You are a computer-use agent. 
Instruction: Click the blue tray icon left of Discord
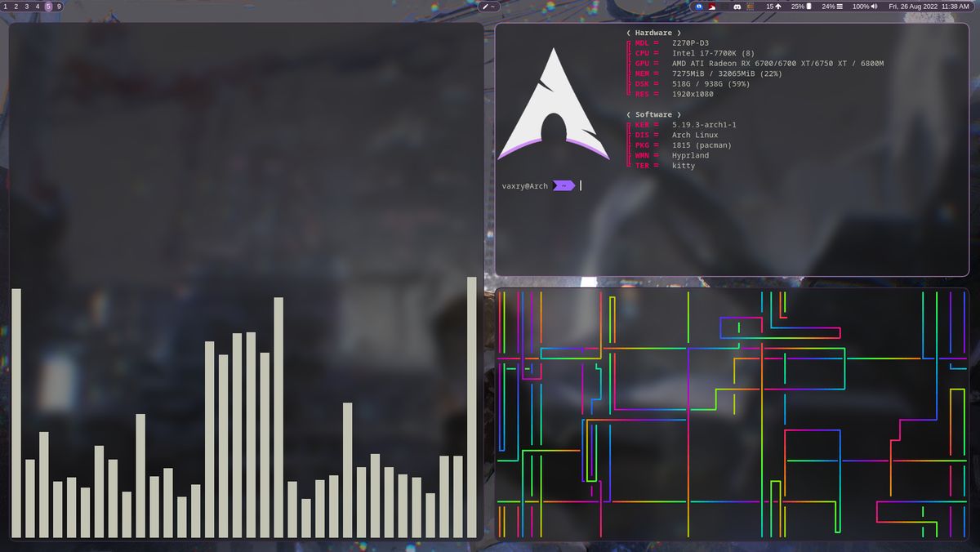click(700, 6)
